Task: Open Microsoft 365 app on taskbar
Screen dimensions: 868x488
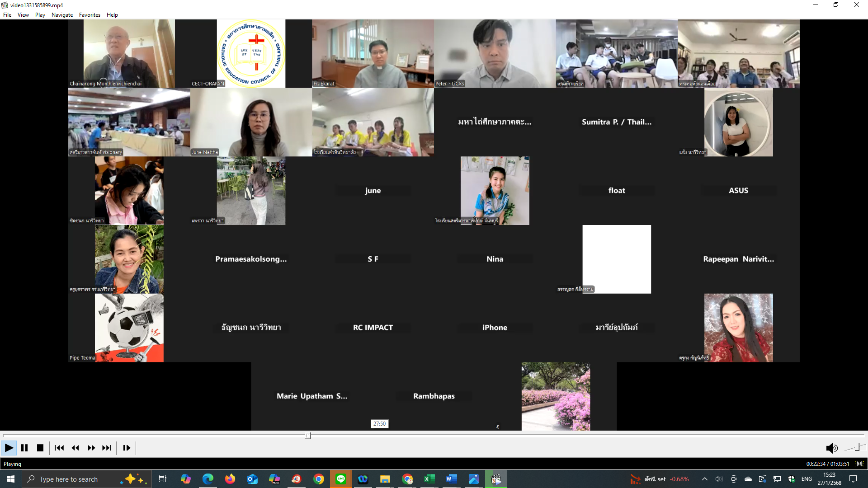Action: [x=274, y=479]
